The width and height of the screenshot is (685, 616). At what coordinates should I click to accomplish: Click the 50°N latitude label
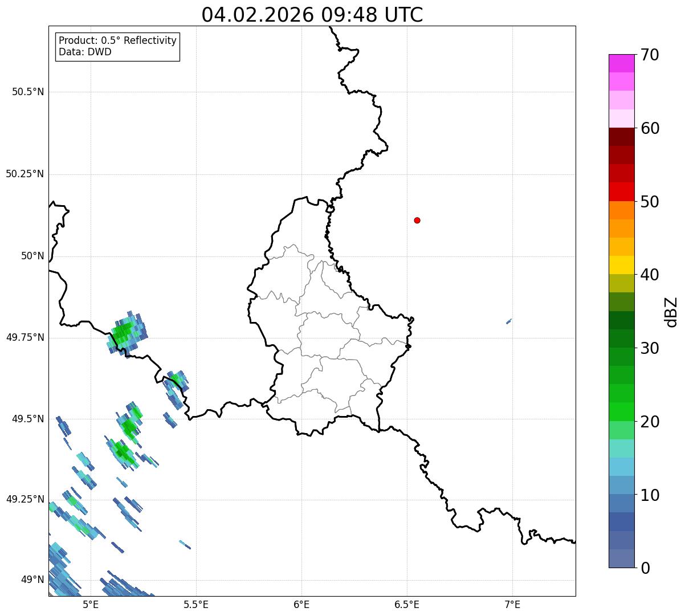(x=32, y=256)
